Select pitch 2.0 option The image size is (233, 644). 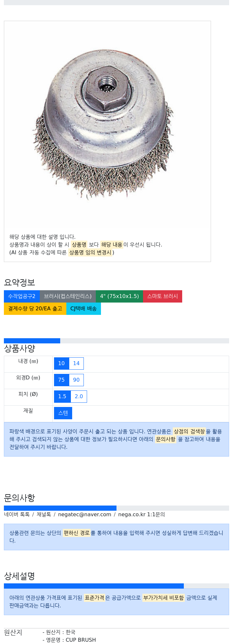(x=79, y=397)
